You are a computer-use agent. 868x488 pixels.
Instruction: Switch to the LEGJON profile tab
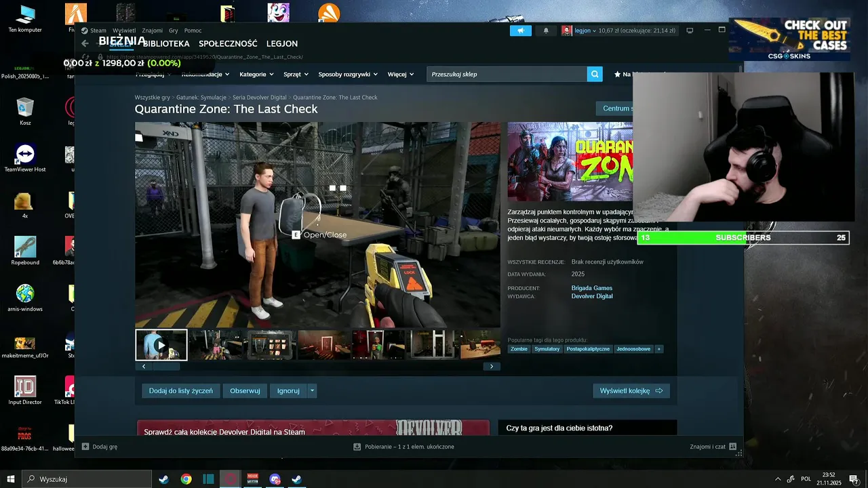(282, 43)
